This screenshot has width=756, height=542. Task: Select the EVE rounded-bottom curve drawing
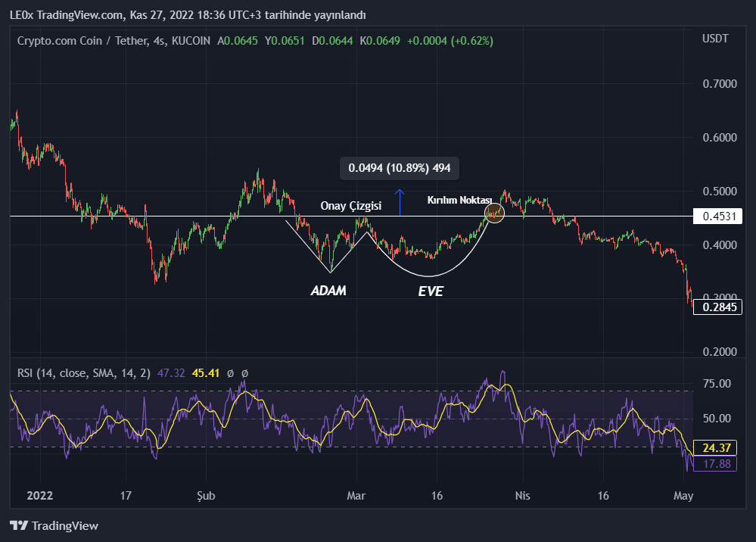[429, 275]
